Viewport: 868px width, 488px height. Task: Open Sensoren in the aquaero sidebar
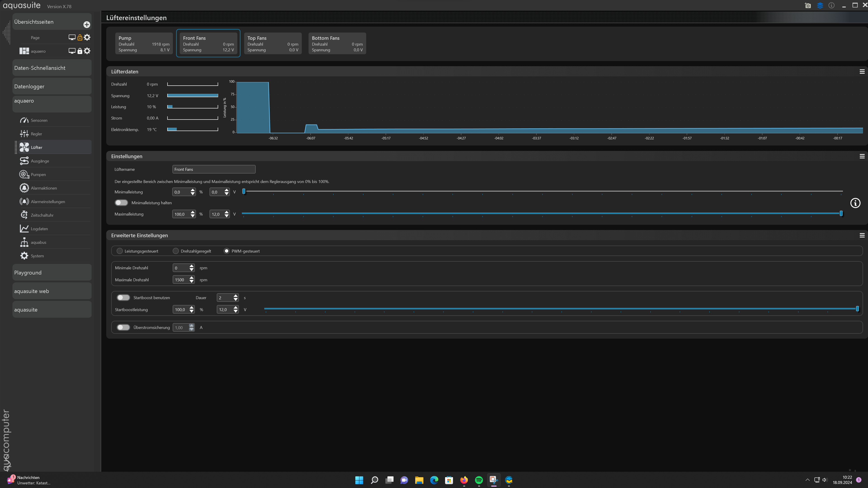(39, 120)
